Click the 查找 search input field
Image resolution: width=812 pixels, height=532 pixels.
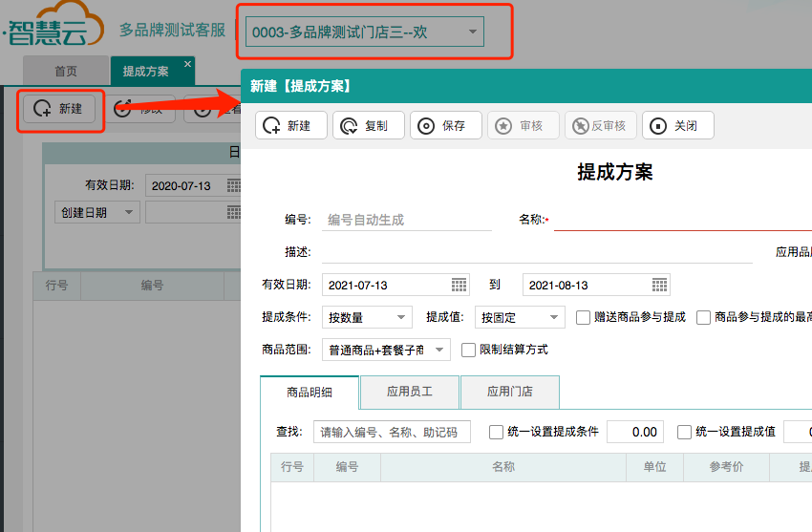[x=392, y=432]
